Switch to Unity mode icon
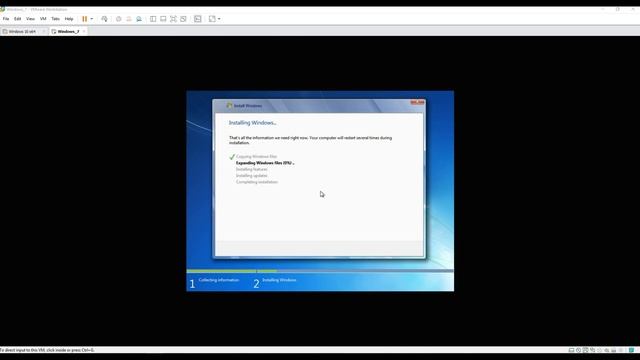Image resolution: width=640 pixels, height=360 pixels. (x=184, y=19)
